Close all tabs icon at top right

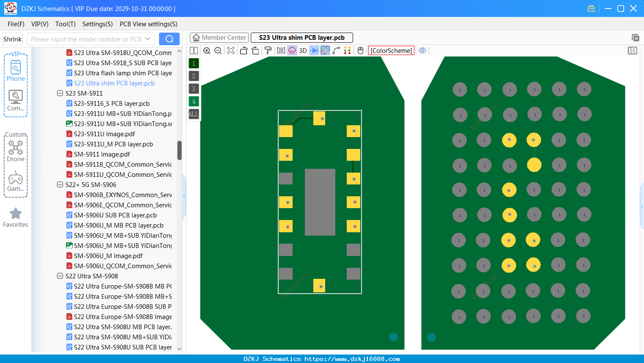[635, 38]
